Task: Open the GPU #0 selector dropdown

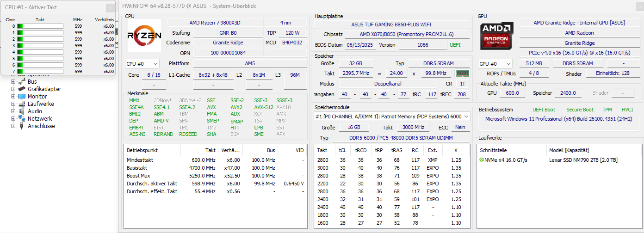Action: 495,63
